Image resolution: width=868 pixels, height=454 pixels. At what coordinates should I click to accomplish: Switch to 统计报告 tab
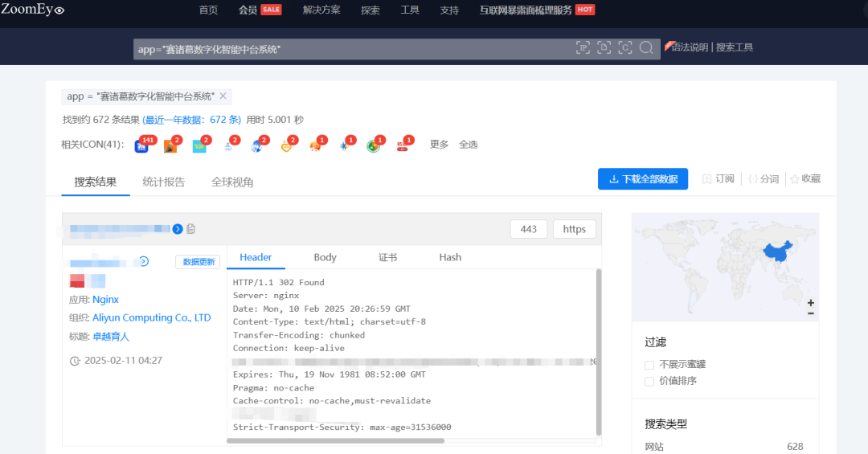tap(164, 182)
